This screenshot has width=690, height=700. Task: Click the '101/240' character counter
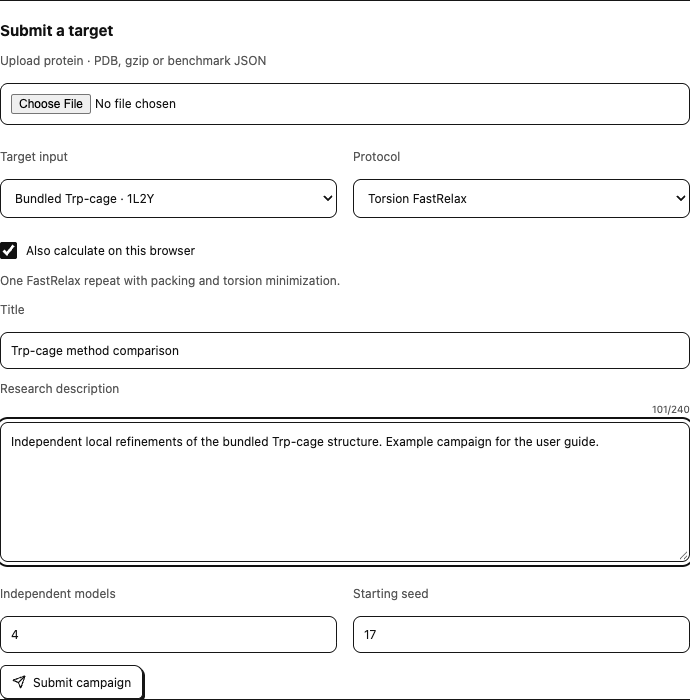pos(671,409)
